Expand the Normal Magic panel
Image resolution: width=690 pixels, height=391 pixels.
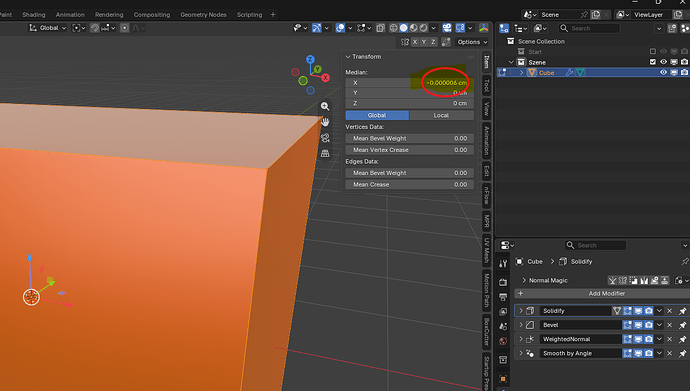pyautogui.click(x=524, y=280)
